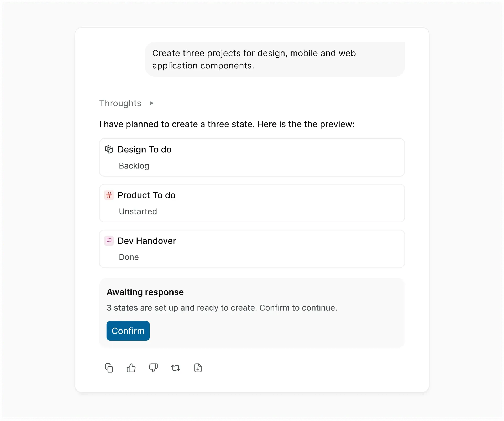The image size is (504, 421).
Task: Expand the Throughts disclosure triangle
Action: (x=151, y=103)
